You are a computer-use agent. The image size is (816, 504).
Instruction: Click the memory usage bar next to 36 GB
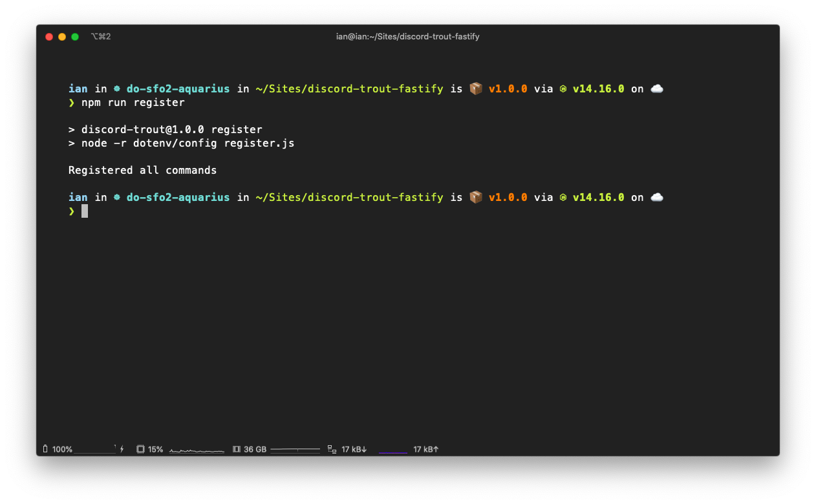pos(295,449)
